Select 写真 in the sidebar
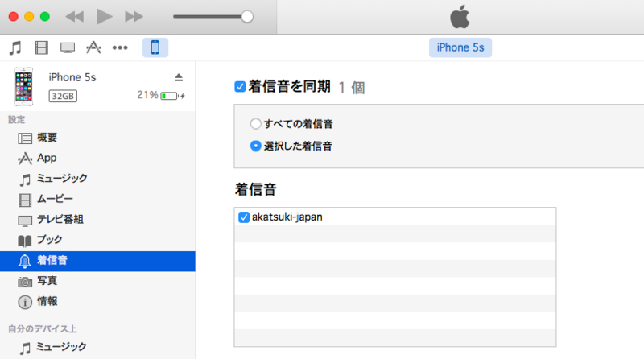 97,282
